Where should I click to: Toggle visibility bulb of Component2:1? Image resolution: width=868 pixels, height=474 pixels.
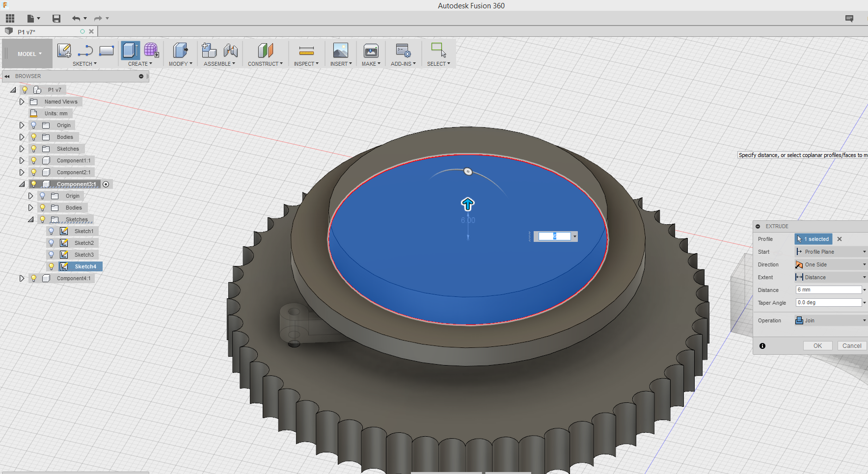pos(33,172)
